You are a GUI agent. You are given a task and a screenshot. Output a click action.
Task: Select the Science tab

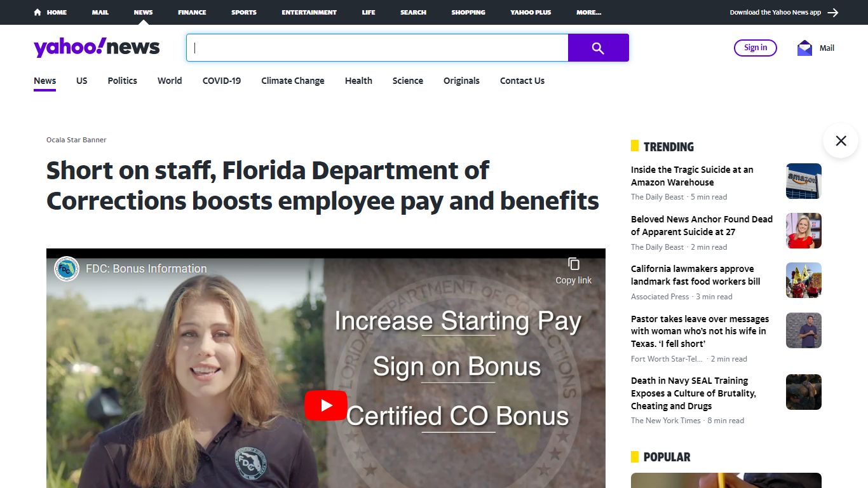pyautogui.click(x=408, y=81)
